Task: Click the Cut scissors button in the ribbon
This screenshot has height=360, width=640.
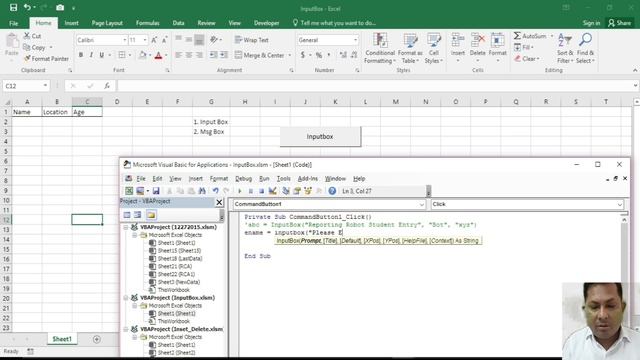Action: tap(32, 36)
